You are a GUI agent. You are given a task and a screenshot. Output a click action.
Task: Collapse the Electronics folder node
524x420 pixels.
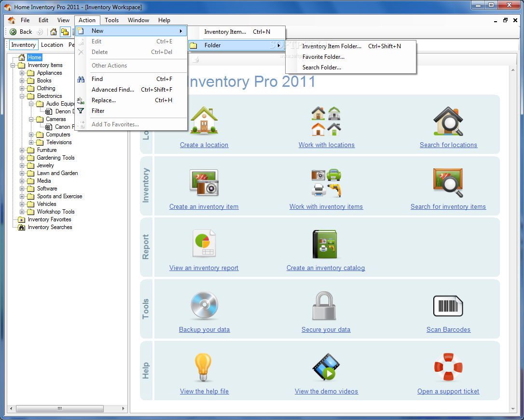click(22, 96)
